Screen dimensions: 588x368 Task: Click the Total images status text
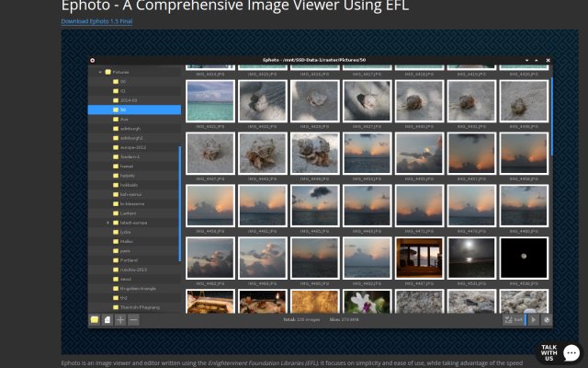pos(301,319)
